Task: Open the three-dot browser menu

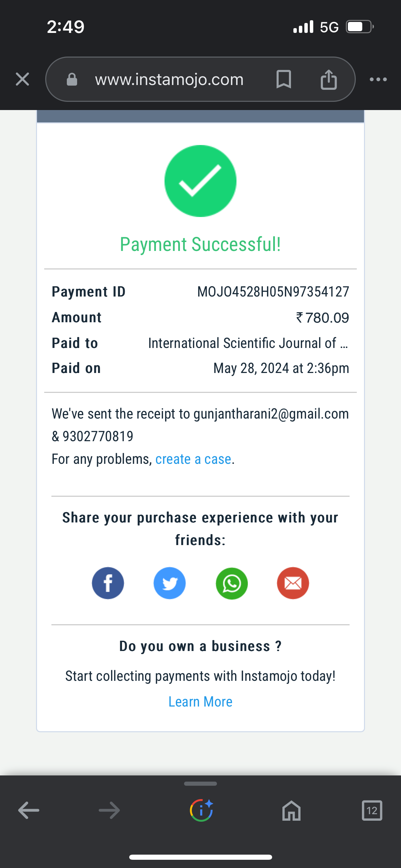Action: coord(378,80)
